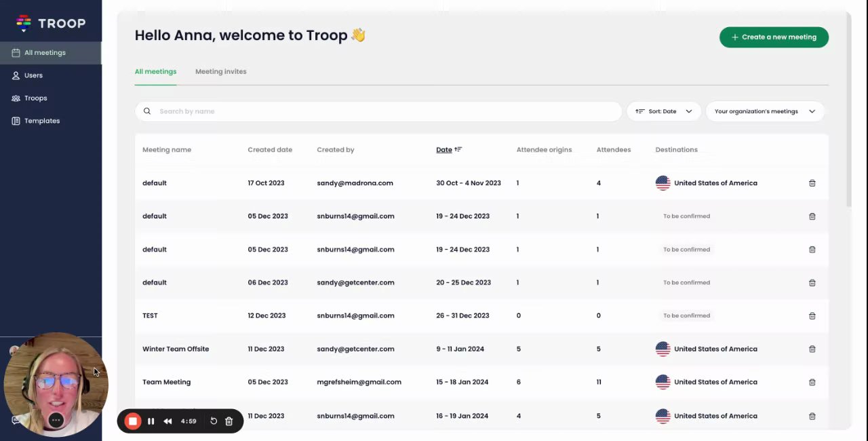Click the US flag in Winter Team Offsite row
This screenshot has height=441, width=868.
click(x=663, y=349)
